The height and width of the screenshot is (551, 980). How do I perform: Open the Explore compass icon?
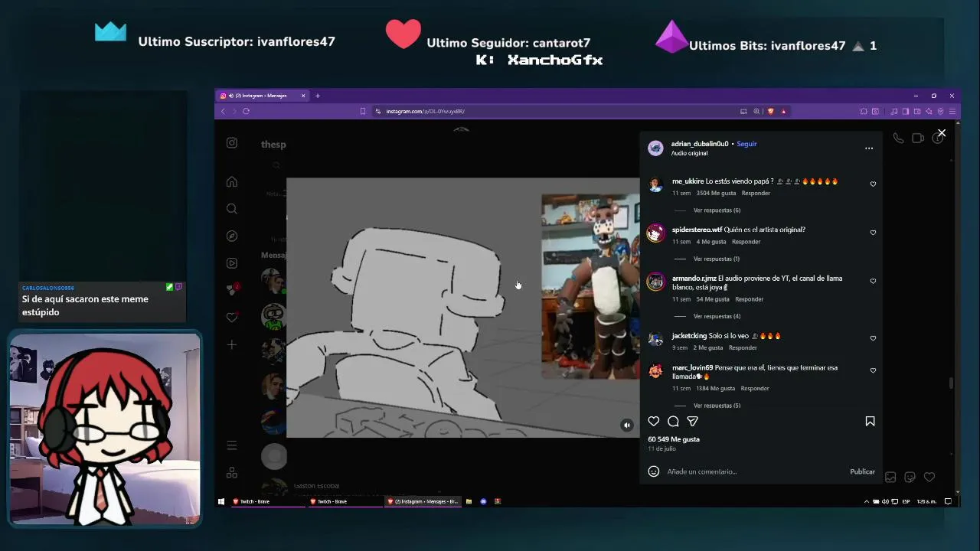(232, 236)
